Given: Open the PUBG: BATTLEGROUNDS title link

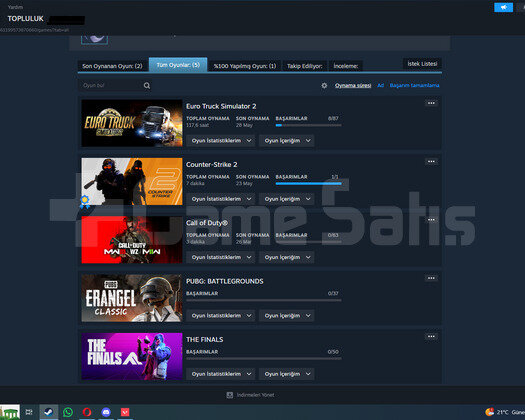Looking at the screenshot, I should click(x=225, y=281).
